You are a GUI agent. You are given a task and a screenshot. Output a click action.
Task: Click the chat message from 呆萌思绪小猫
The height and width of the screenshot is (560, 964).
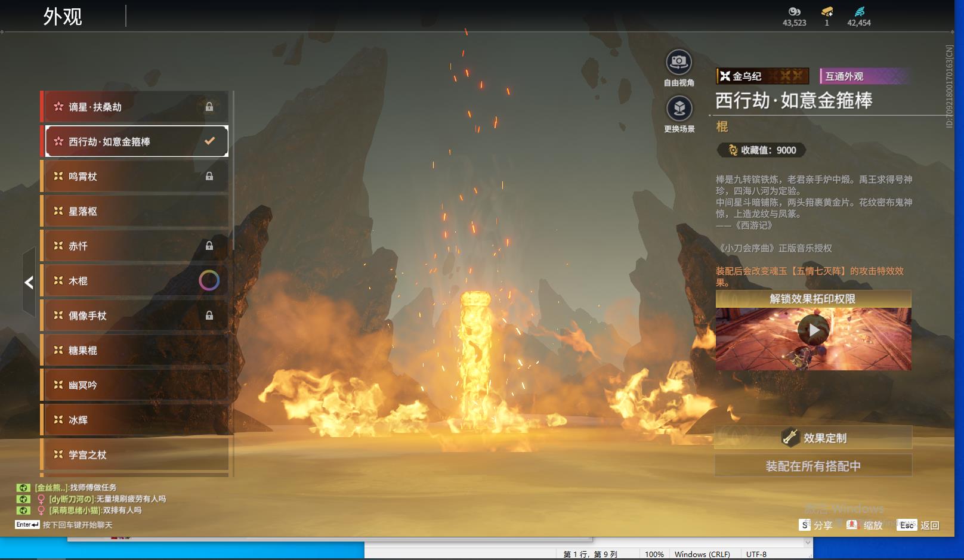pyautogui.click(x=95, y=510)
